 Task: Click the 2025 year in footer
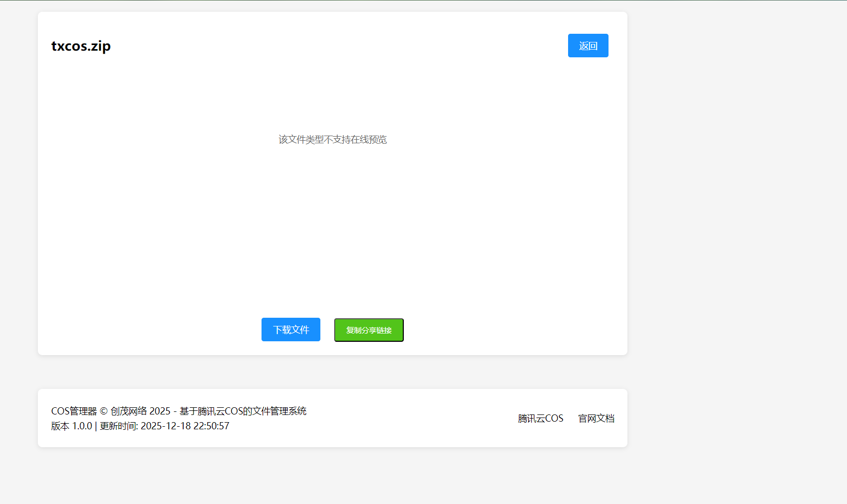[160, 411]
